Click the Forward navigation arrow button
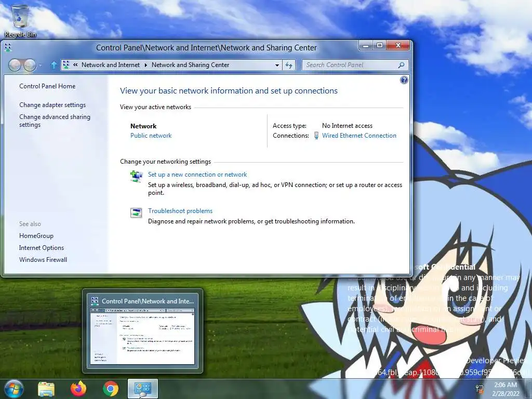Screen dimensions: 532x399 (x=30, y=65)
